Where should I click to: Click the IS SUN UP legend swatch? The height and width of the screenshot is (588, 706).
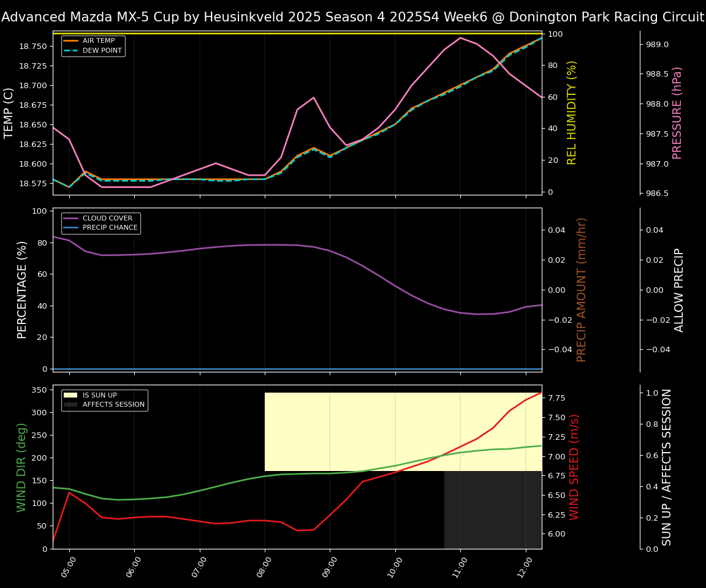pyautogui.click(x=70, y=396)
